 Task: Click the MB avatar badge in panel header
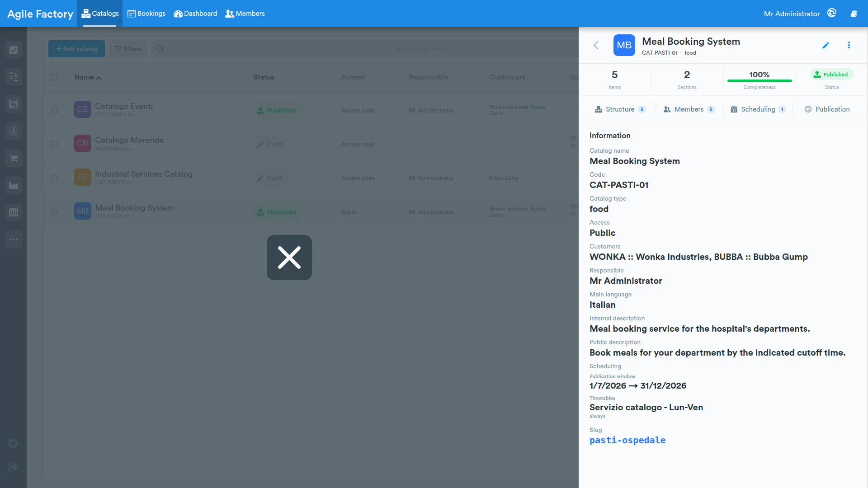pos(624,45)
